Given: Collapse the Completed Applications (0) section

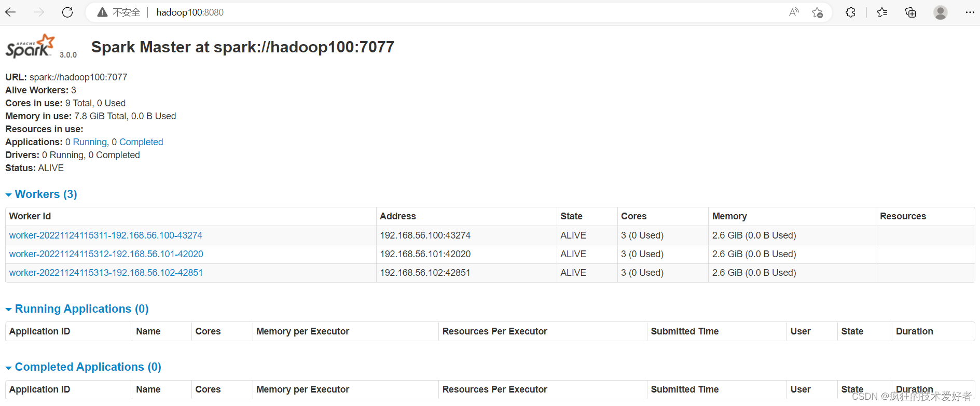Looking at the screenshot, I should pyautogui.click(x=84, y=367).
